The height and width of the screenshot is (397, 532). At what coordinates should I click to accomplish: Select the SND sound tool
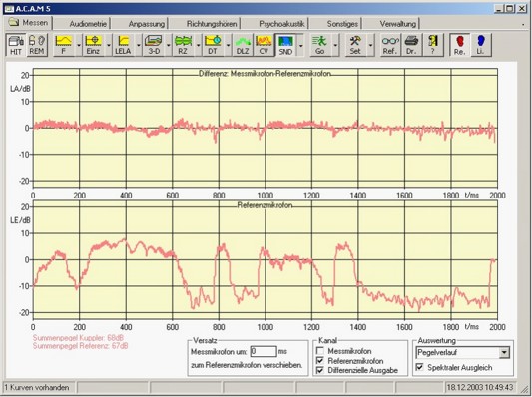click(x=285, y=45)
